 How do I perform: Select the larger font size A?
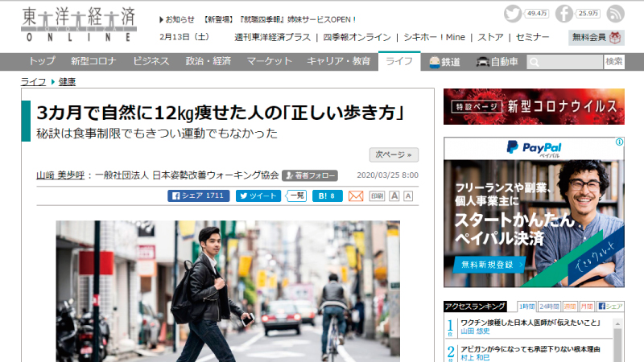click(394, 195)
